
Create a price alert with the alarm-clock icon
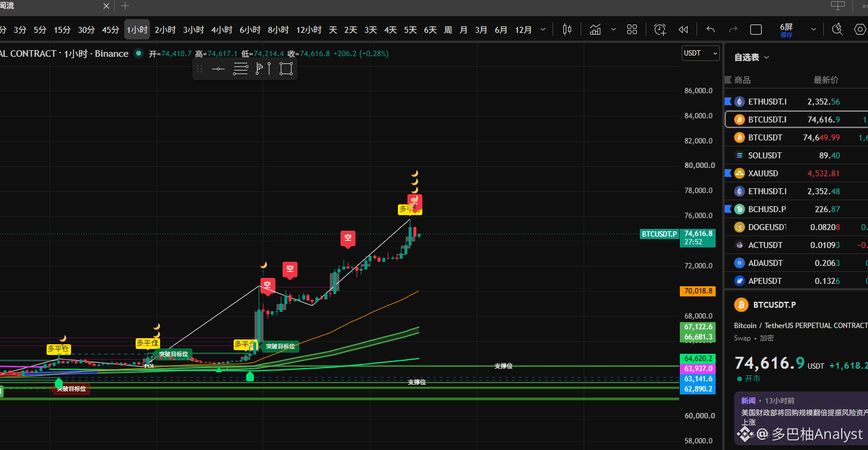[x=660, y=29]
